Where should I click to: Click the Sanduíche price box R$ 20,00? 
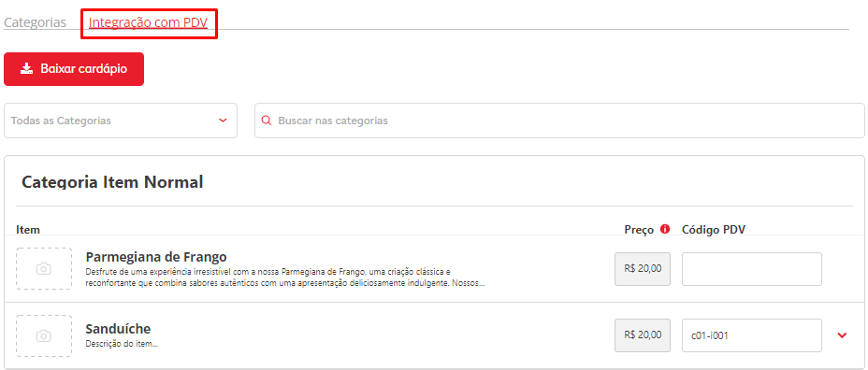[x=643, y=335]
